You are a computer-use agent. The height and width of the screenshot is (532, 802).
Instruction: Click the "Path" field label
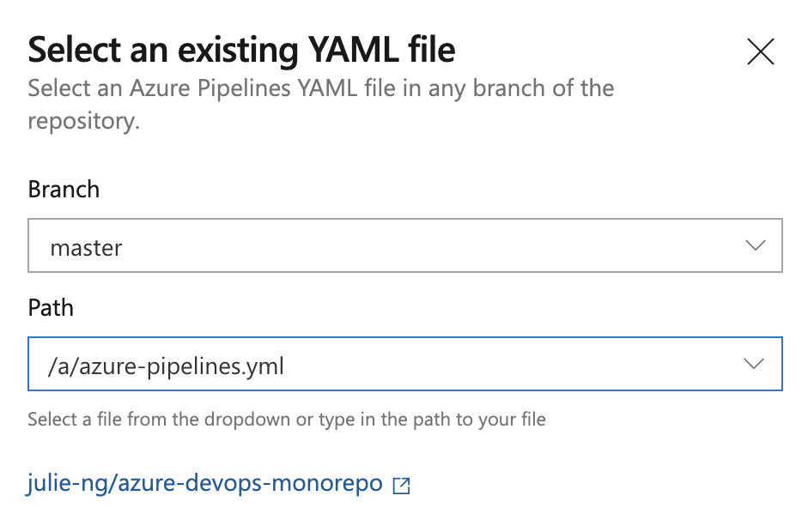click(x=51, y=307)
